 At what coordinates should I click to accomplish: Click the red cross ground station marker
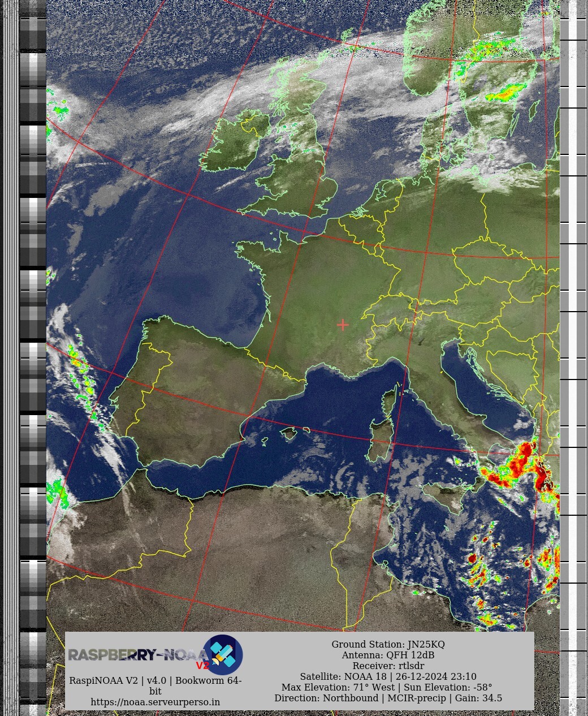[343, 325]
